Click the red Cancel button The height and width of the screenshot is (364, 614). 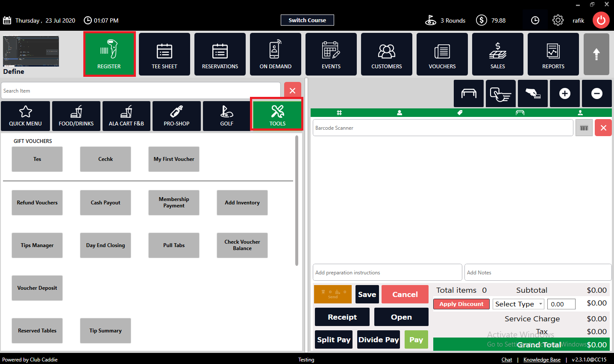click(x=405, y=294)
